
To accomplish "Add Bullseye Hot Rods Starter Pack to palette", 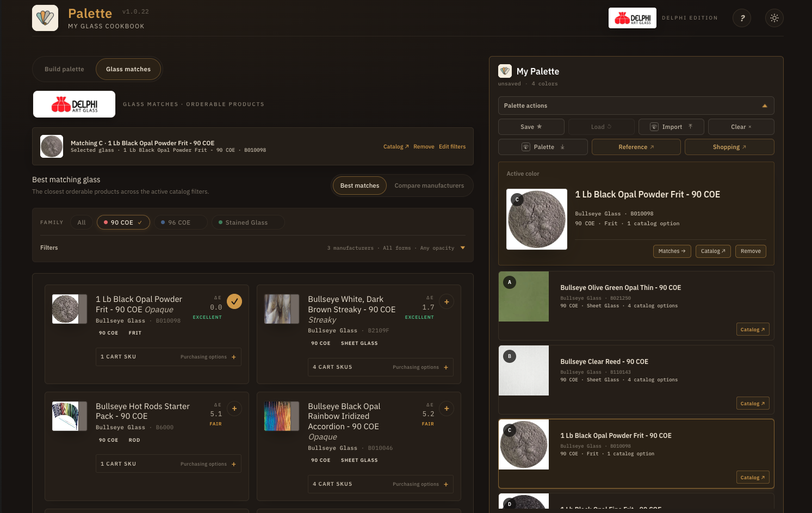I will pyautogui.click(x=234, y=409).
